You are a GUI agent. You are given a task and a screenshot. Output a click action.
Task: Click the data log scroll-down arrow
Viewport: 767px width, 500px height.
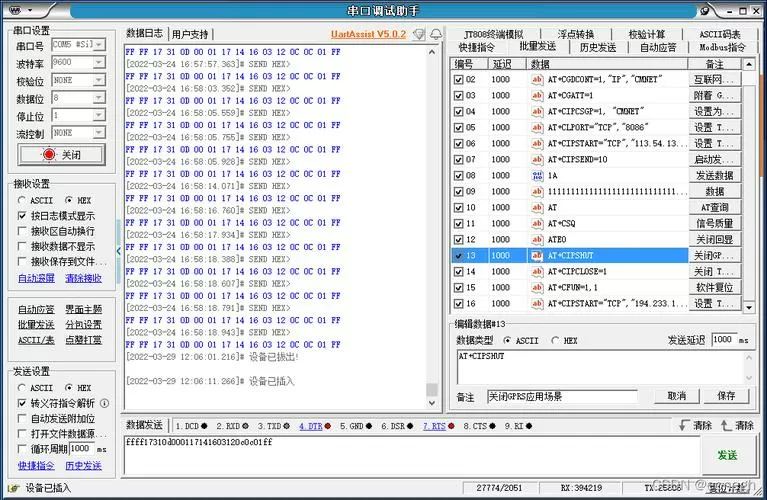point(432,403)
